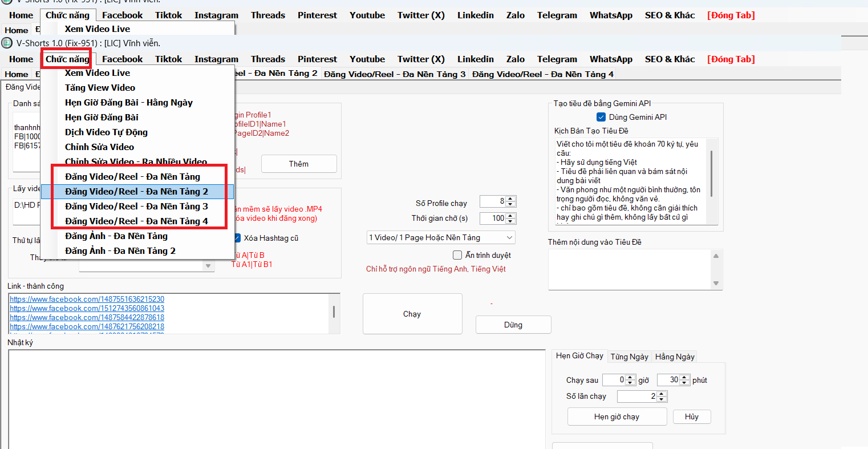The height and width of the screenshot is (449, 868).
Task: Click the Hẹn giờ chạy button
Action: click(x=617, y=416)
